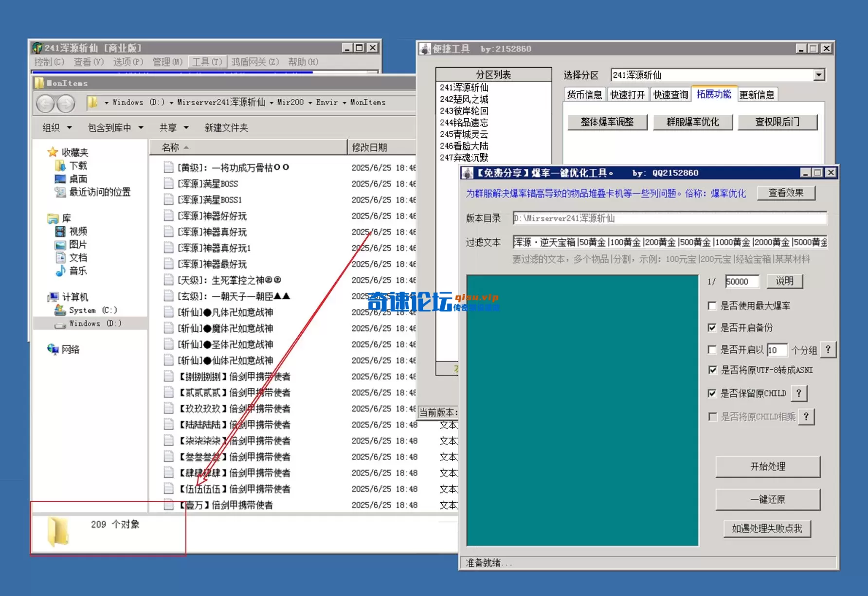The image size is (868, 596).
Task: Enable the 是否使用最大爆率 checkbox
Action: tap(712, 306)
